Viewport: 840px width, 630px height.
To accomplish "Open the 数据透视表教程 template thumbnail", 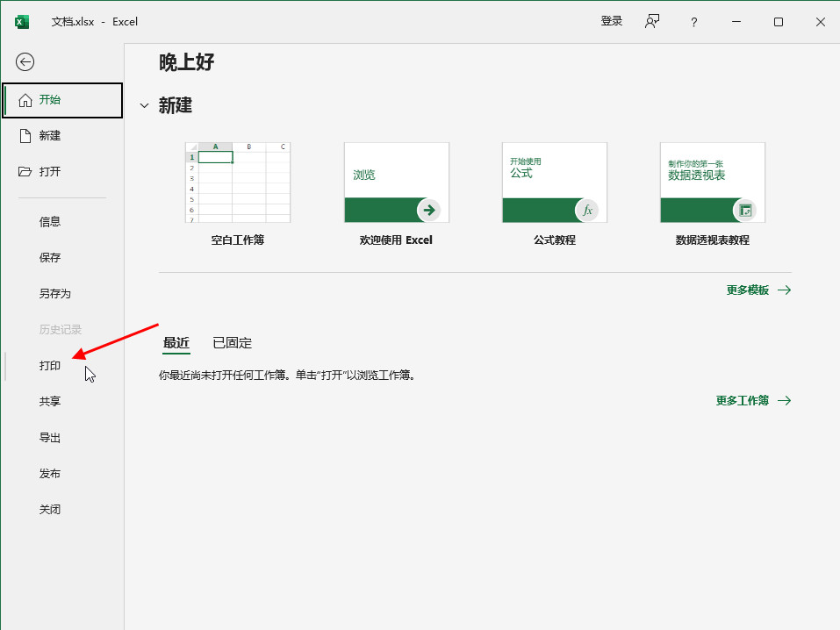I will 713,183.
